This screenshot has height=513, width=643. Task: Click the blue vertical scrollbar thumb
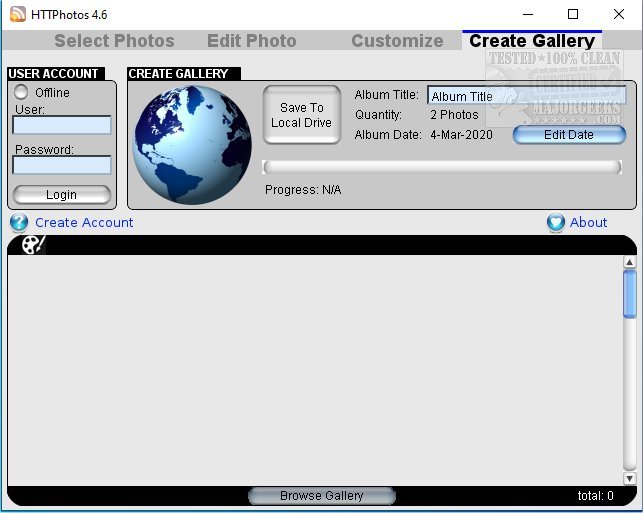629,294
